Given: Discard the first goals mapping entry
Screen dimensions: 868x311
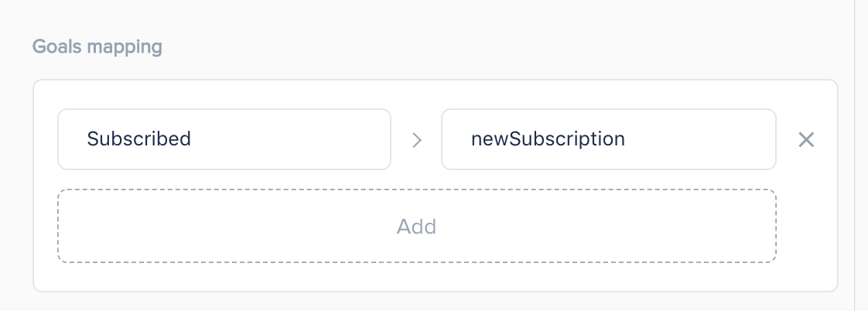Looking at the screenshot, I should coord(806,140).
